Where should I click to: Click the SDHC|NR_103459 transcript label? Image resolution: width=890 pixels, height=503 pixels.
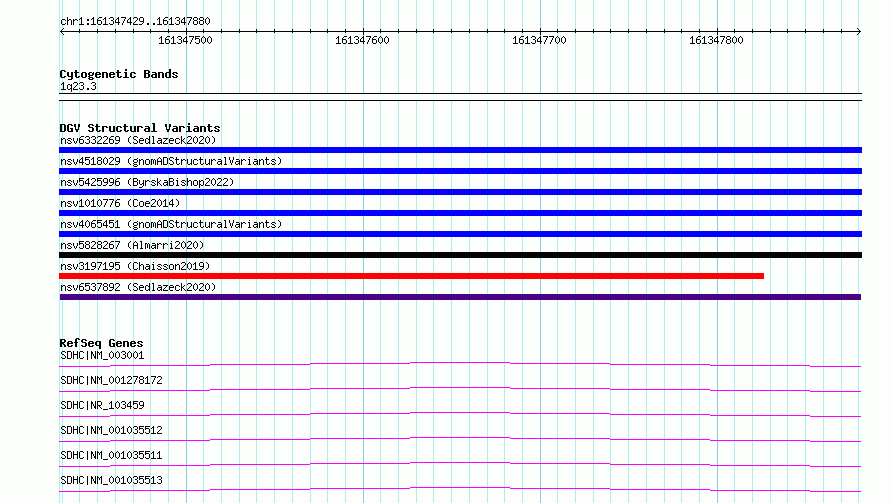(x=102, y=405)
